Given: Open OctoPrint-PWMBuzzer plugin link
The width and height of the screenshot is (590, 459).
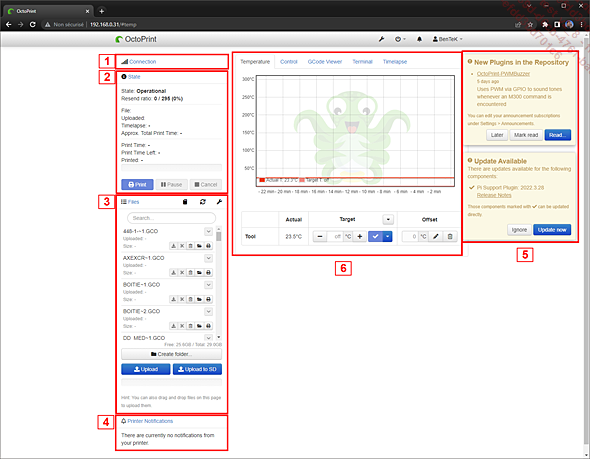Looking at the screenshot, I should coord(503,74).
